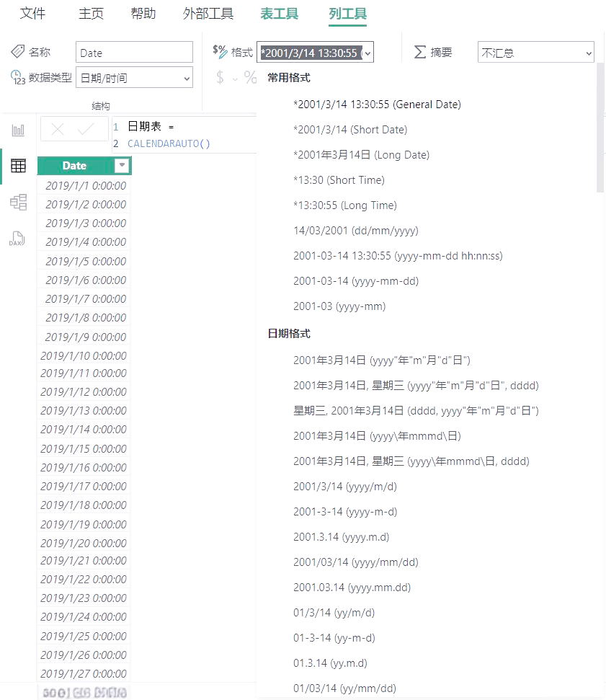
Task: Open the 文件 menu
Action: click(x=32, y=14)
